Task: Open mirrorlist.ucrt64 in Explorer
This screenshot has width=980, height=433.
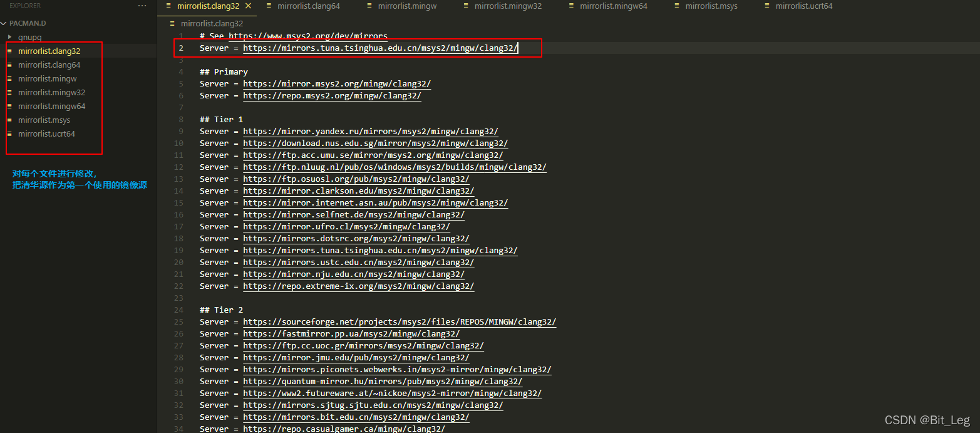Action: pos(46,133)
